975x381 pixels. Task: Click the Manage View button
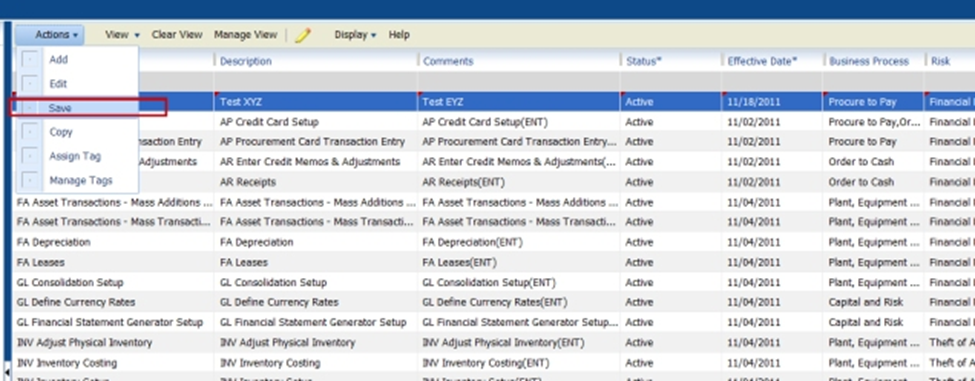(246, 35)
